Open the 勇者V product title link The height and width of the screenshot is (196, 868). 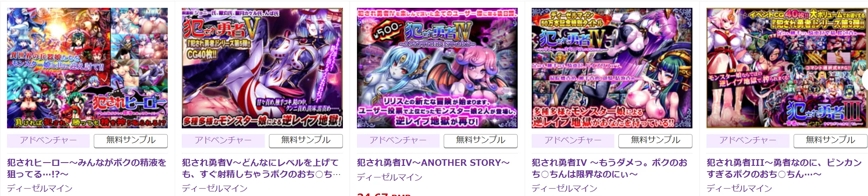(262, 168)
